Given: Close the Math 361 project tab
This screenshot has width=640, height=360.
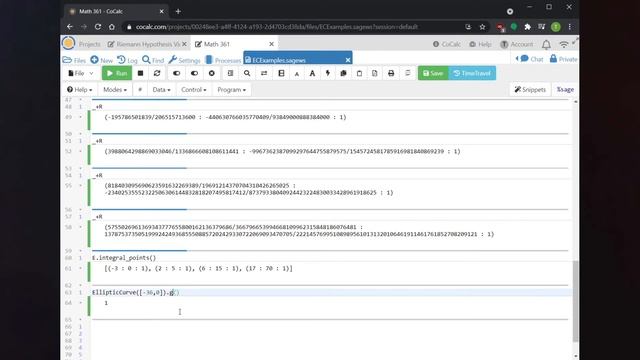Looking at the screenshot, I should [x=271, y=44].
